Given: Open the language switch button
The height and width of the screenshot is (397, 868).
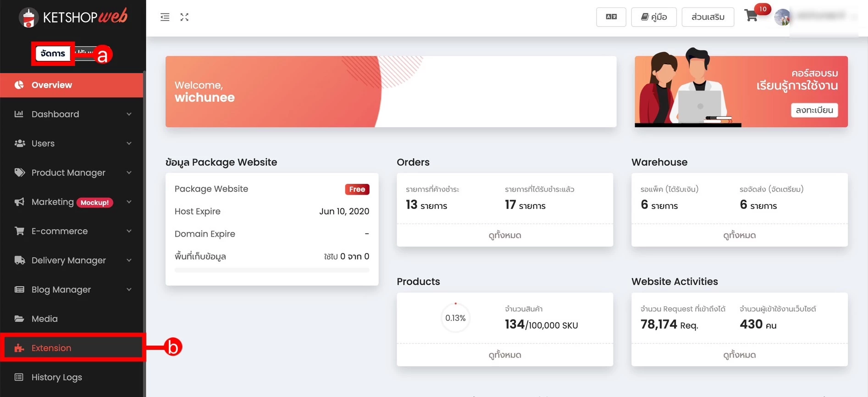Looking at the screenshot, I should pos(611,17).
